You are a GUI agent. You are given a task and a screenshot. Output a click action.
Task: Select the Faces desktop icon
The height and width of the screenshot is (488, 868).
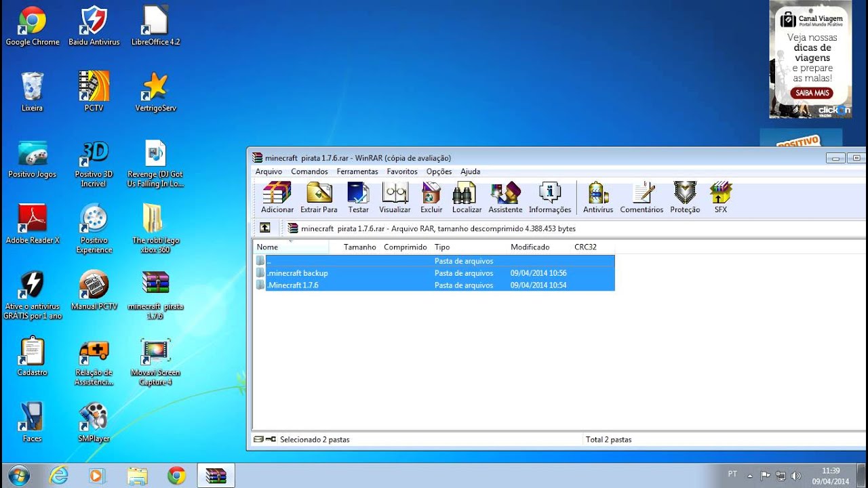pos(32,422)
